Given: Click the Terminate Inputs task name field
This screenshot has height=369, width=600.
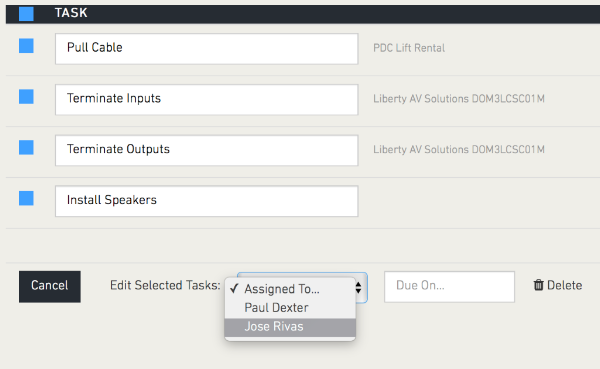Looking at the screenshot, I should click(x=207, y=100).
